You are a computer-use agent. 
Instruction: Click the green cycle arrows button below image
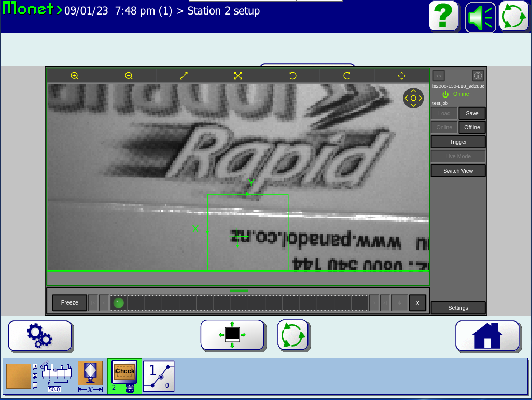click(x=293, y=335)
